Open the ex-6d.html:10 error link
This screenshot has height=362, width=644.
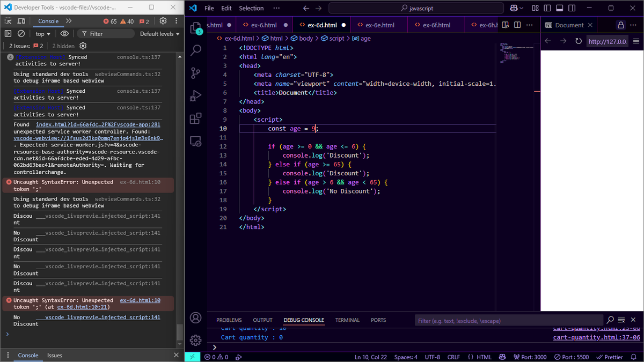(x=140, y=300)
